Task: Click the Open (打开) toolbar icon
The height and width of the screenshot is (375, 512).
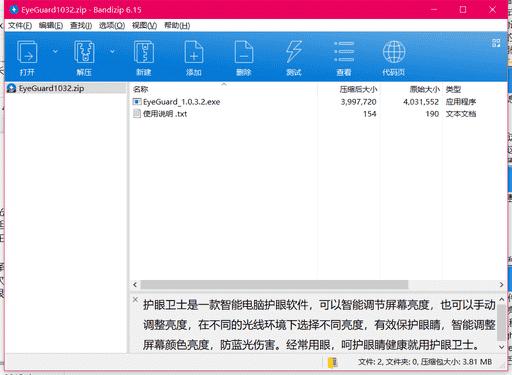Action: 27,52
